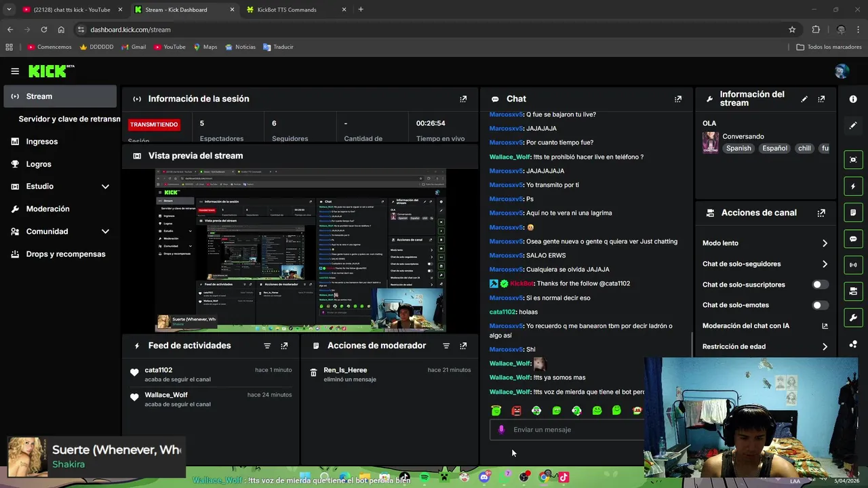
Task: Open the info icon in the right sidebar
Action: [853, 99]
